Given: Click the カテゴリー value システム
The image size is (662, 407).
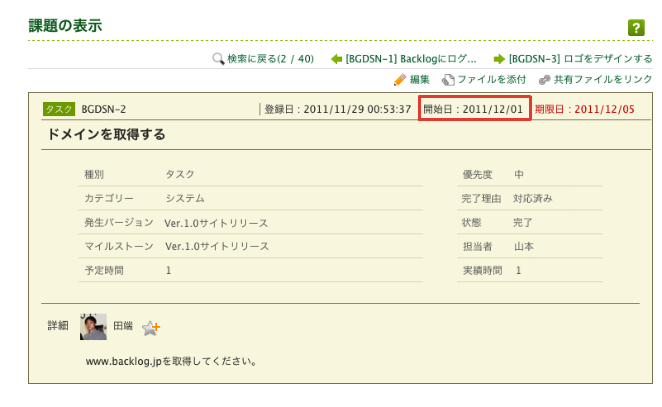Looking at the screenshot, I should click(x=184, y=198).
